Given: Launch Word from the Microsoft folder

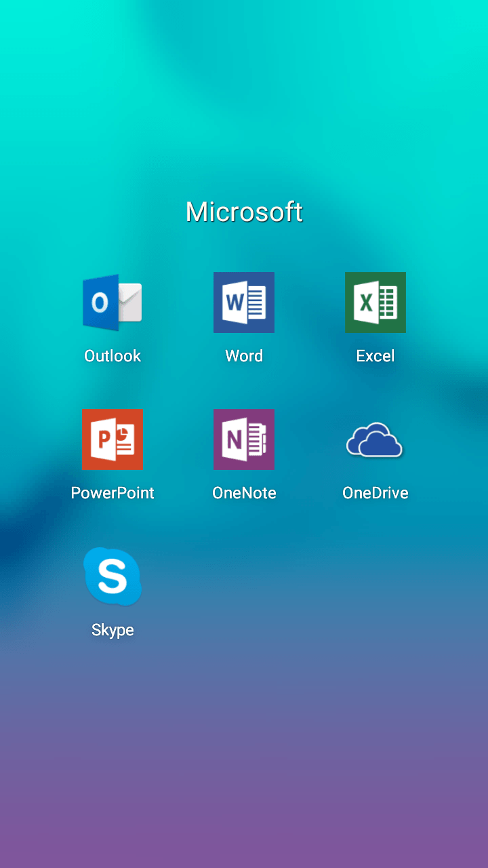Looking at the screenshot, I should coord(244,302).
